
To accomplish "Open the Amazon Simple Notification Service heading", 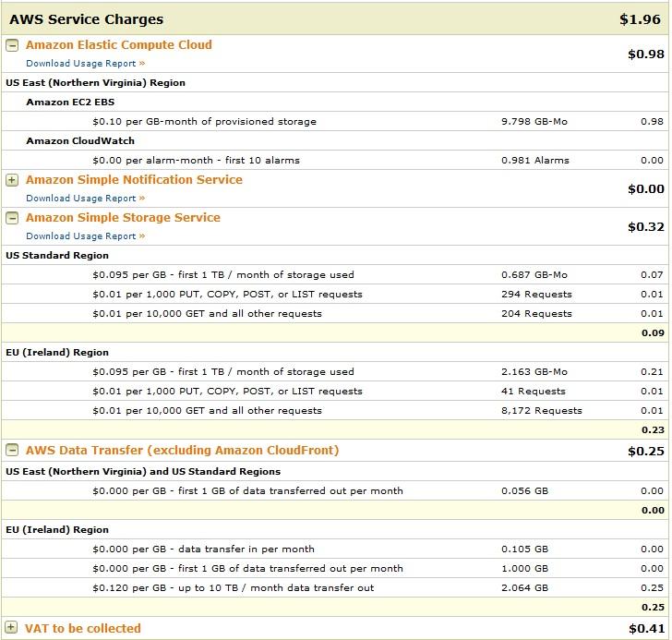I will (x=134, y=179).
